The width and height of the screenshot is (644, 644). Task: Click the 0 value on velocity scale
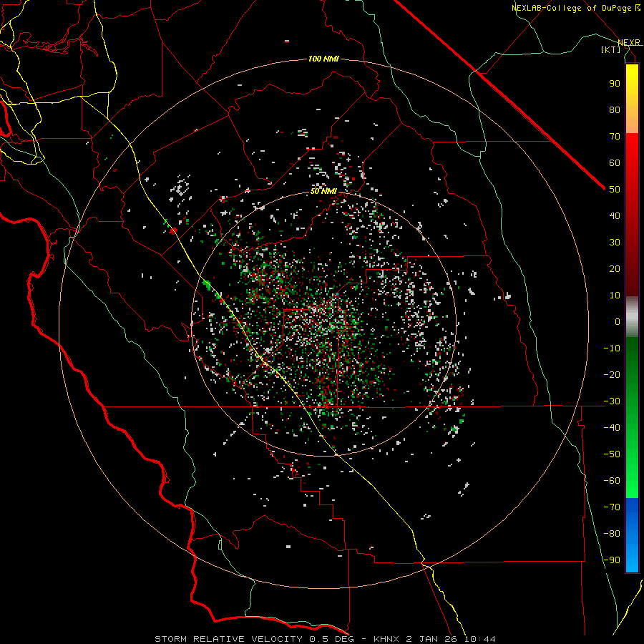(618, 321)
